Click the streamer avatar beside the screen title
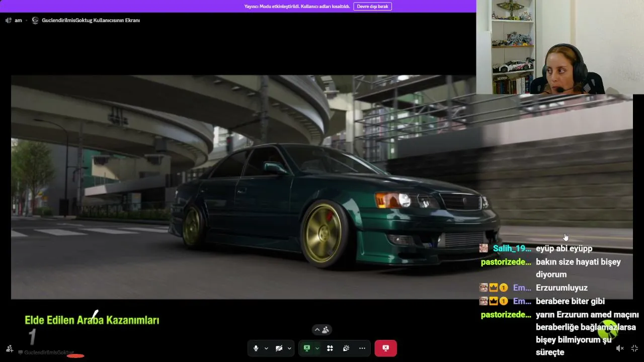 [x=35, y=20]
